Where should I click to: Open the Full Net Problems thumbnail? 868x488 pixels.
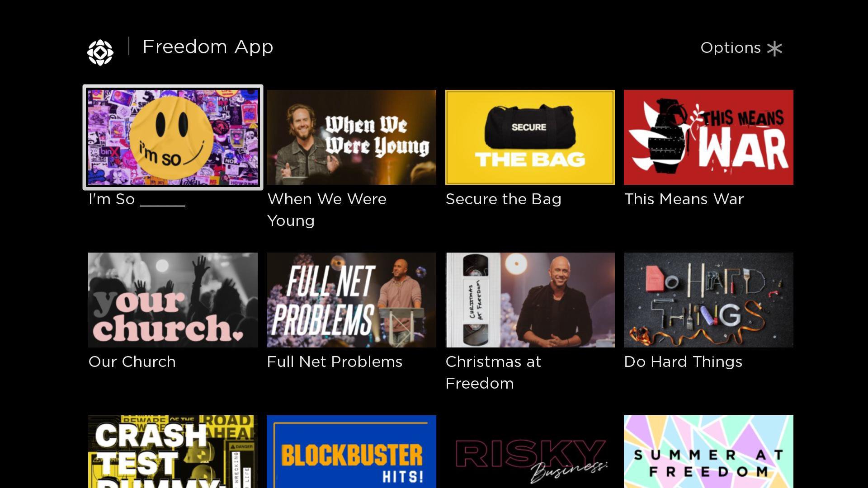351,300
